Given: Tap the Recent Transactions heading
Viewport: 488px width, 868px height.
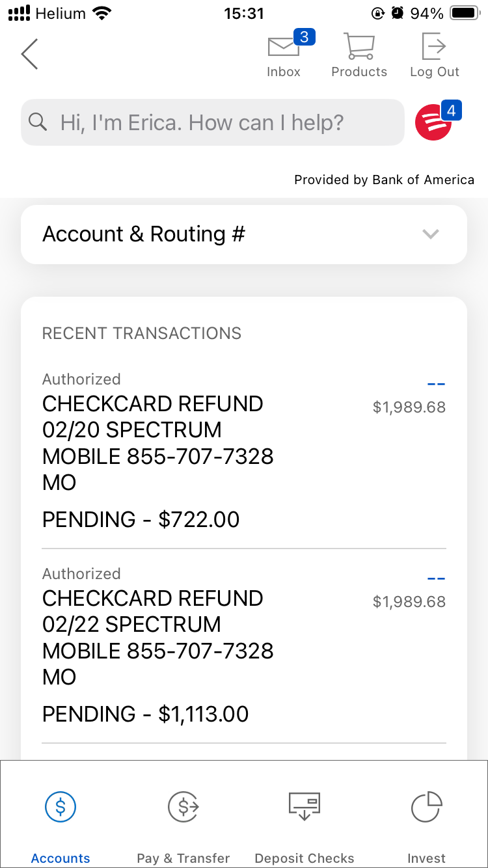Looking at the screenshot, I should (142, 333).
